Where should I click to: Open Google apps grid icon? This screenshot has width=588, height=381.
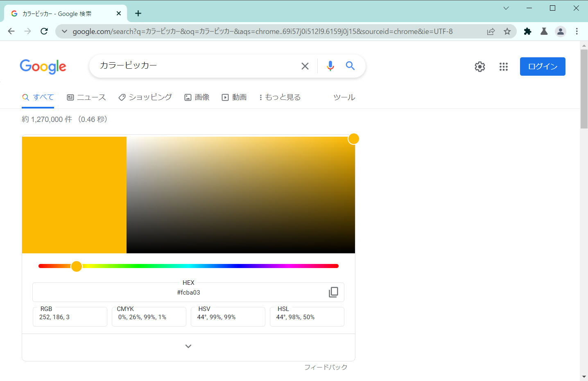pyautogui.click(x=504, y=66)
